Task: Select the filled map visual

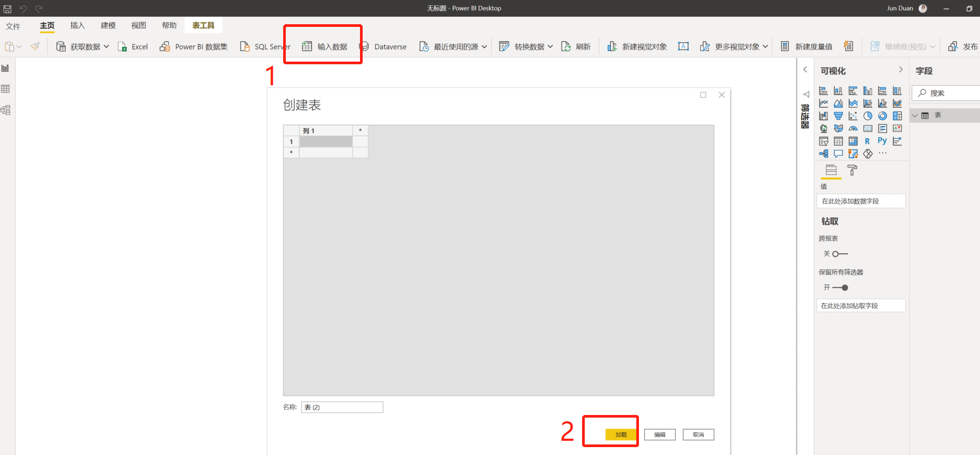Action: tap(838, 128)
